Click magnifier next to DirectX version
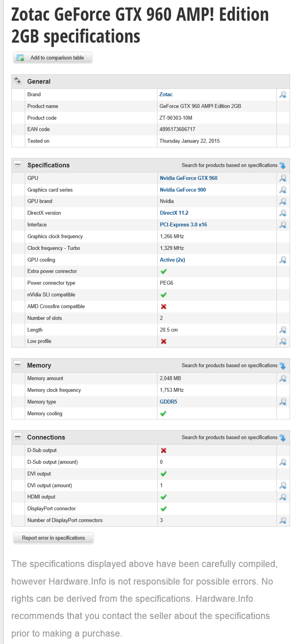 tap(283, 213)
